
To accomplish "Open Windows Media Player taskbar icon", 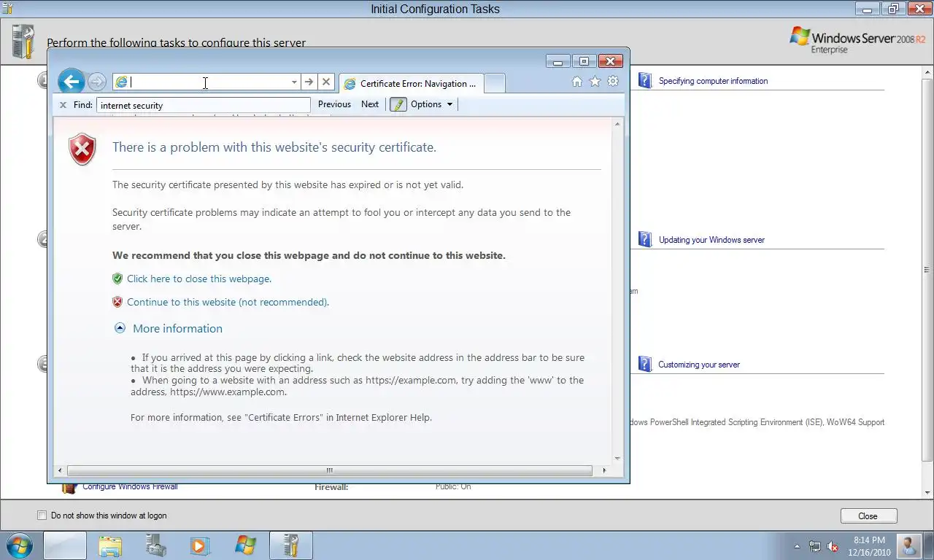I will 200,545.
